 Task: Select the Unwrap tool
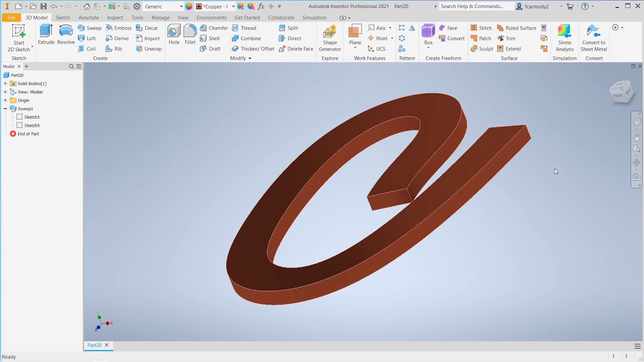pyautogui.click(x=148, y=49)
